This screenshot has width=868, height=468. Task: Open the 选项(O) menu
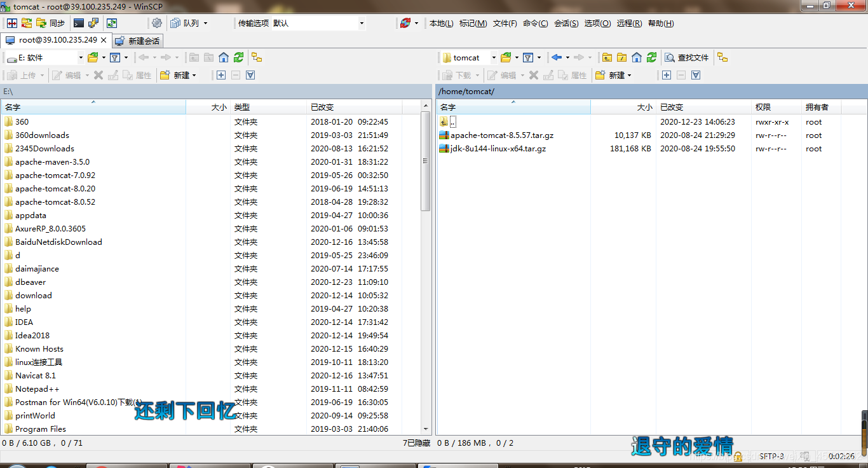597,24
